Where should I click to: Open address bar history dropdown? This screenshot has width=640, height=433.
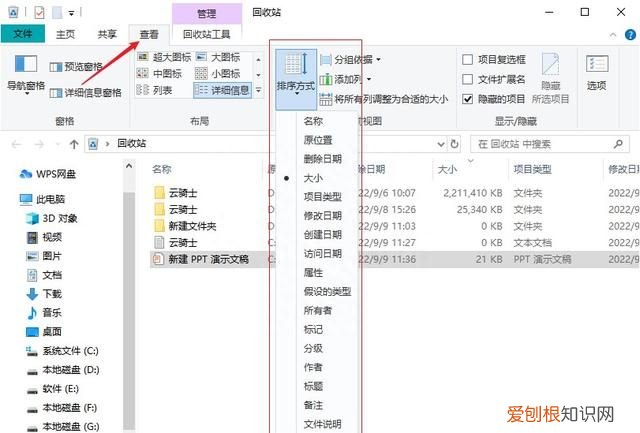pos(441,144)
